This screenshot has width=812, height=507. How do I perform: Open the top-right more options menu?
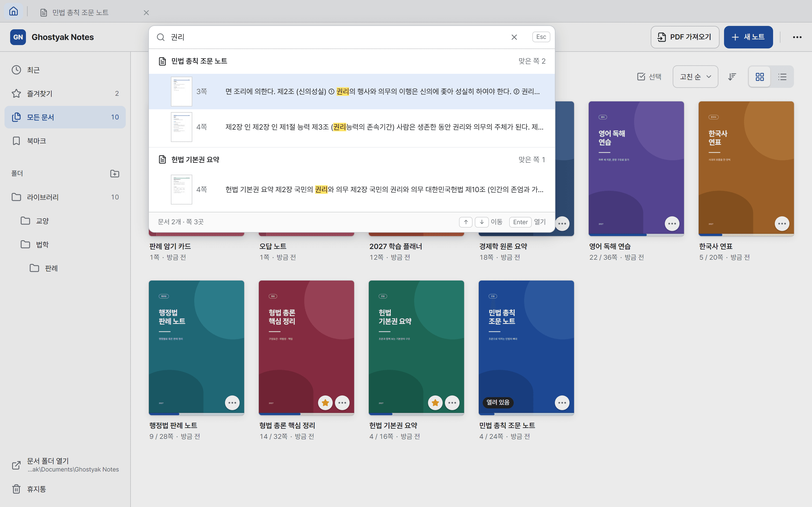coord(797,37)
